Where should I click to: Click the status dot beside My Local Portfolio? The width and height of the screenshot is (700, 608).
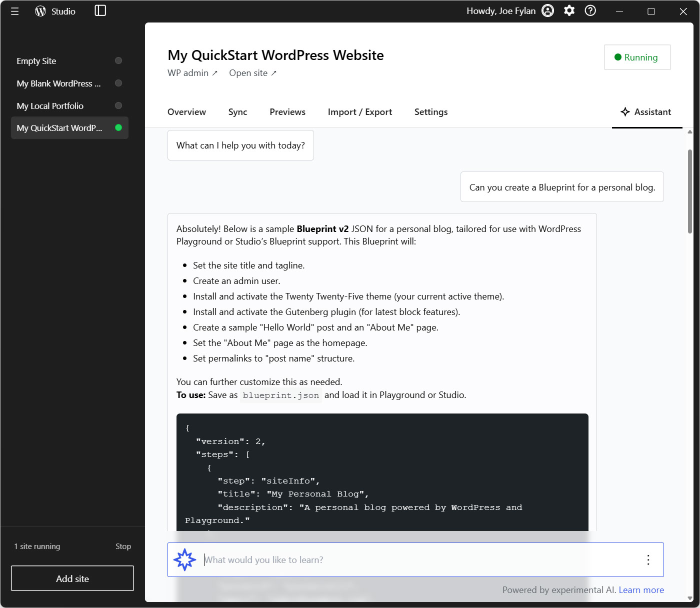coord(118,105)
